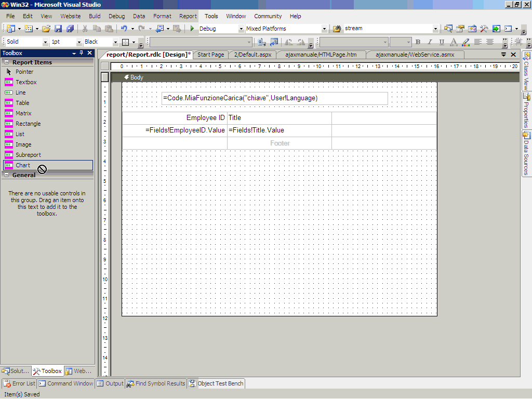Open the Build menu

point(95,16)
